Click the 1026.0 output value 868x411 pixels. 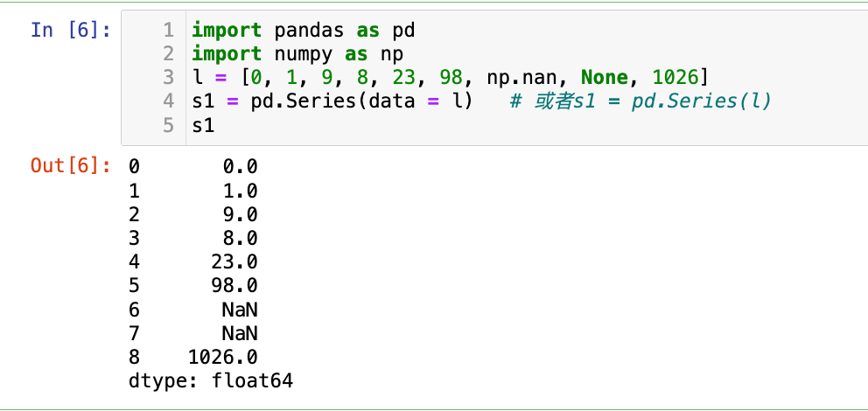coord(222,357)
